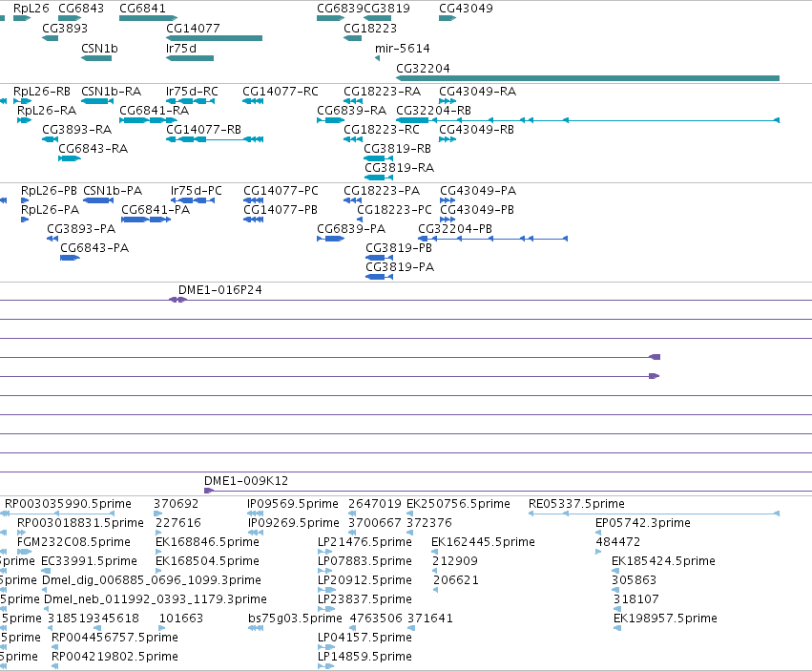Select the CG6843-RA transcript label
812x671 pixels.
94,149
